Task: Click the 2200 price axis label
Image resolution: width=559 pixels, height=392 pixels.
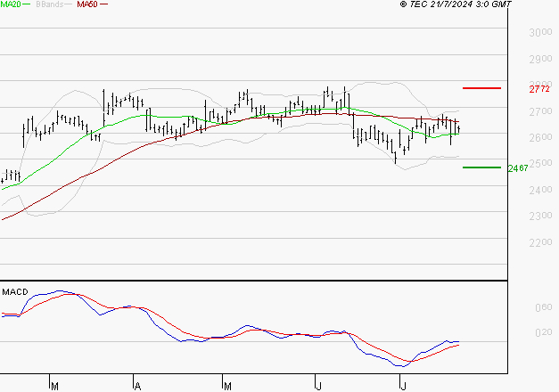Action: (x=540, y=242)
